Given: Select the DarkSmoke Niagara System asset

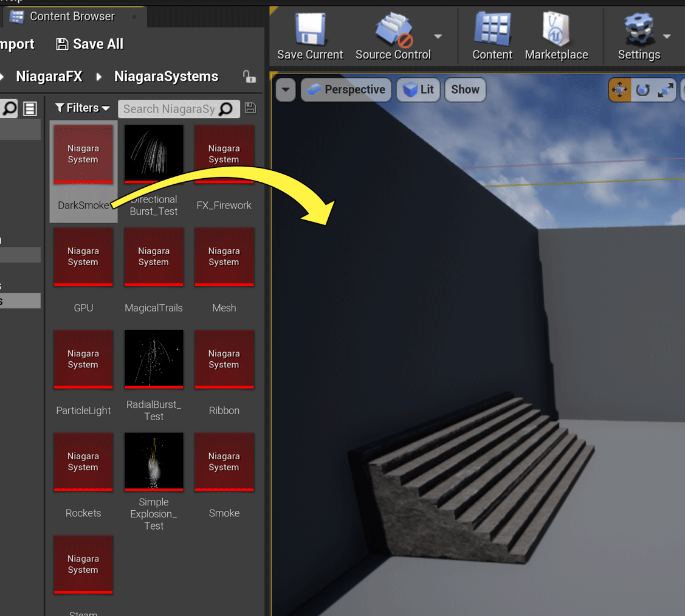Looking at the screenshot, I should pyautogui.click(x=83, y=171).
